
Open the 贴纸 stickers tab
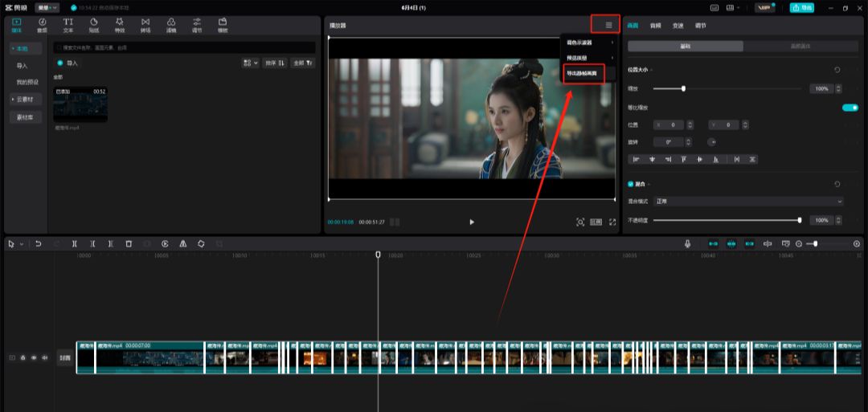[x=94, y=25]
